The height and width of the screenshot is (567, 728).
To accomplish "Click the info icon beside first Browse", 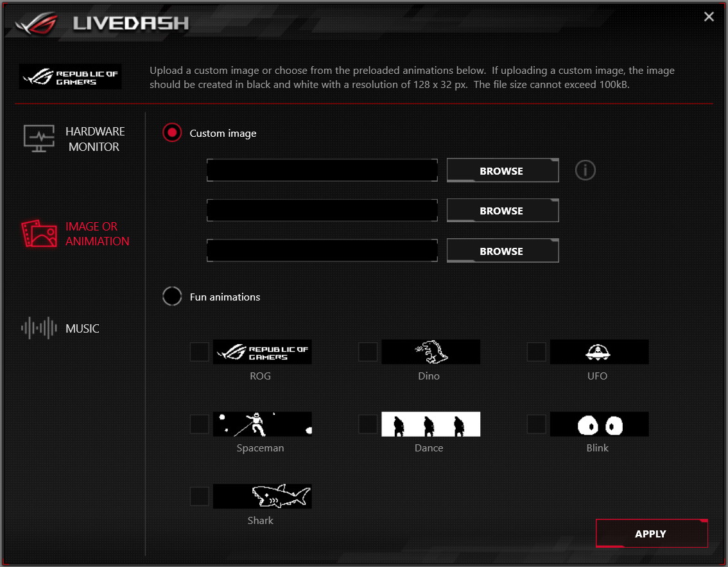I will tap(585, 170).
